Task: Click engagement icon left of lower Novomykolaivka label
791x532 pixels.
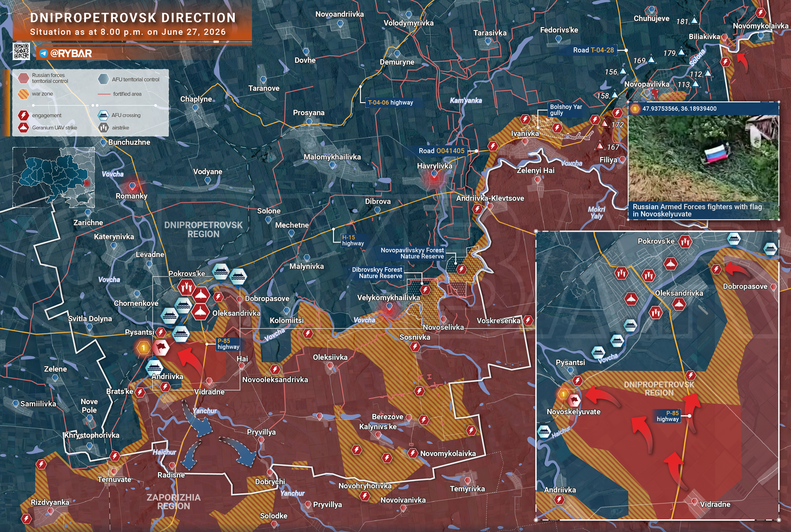Action: point(413,453)
